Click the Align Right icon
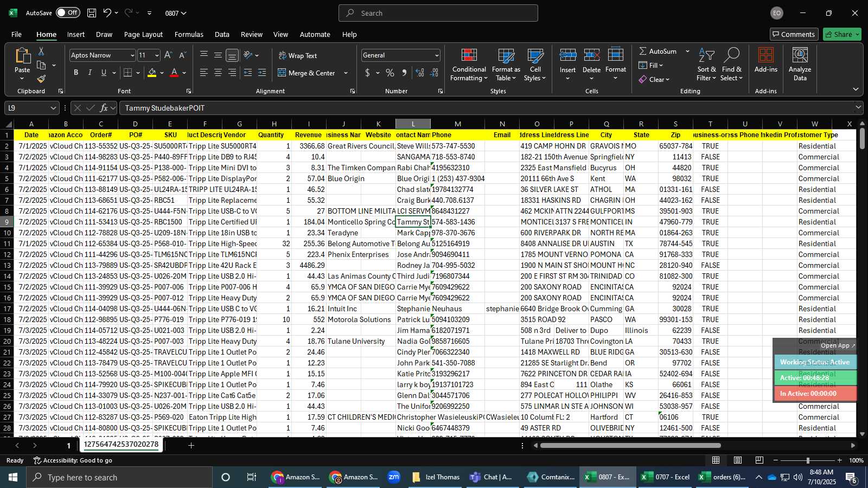The image size is (868, 488). (x=232, y=73)
